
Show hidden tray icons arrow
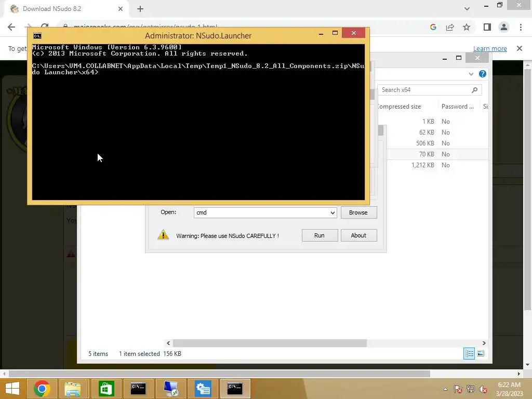tap(445, 389)
